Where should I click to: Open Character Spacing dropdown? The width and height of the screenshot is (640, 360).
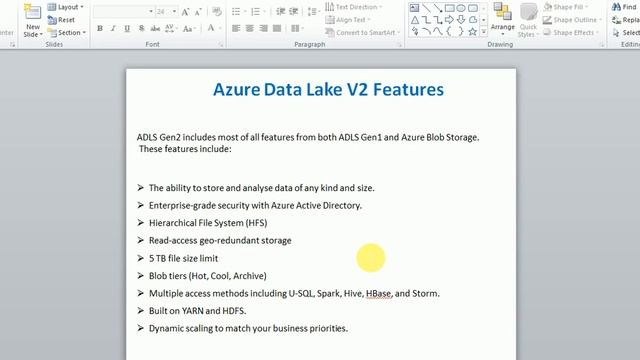171,28
